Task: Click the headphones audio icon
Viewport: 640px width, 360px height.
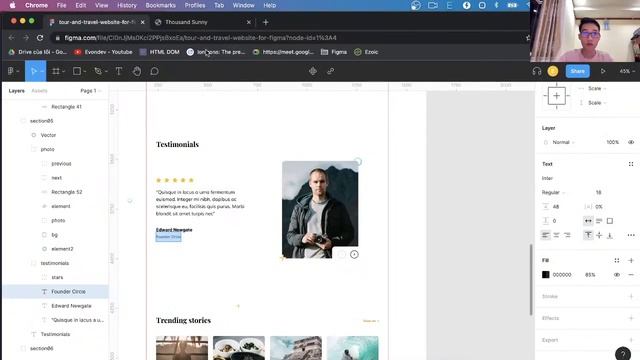Action: [537, 71]
